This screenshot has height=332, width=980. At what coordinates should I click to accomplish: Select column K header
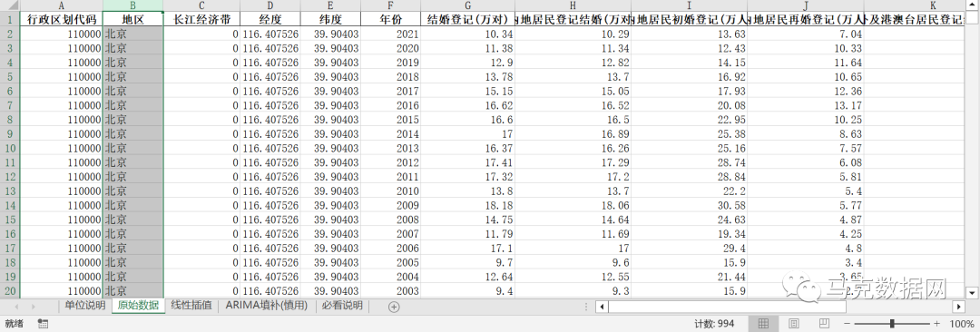(x=914, y=5)
